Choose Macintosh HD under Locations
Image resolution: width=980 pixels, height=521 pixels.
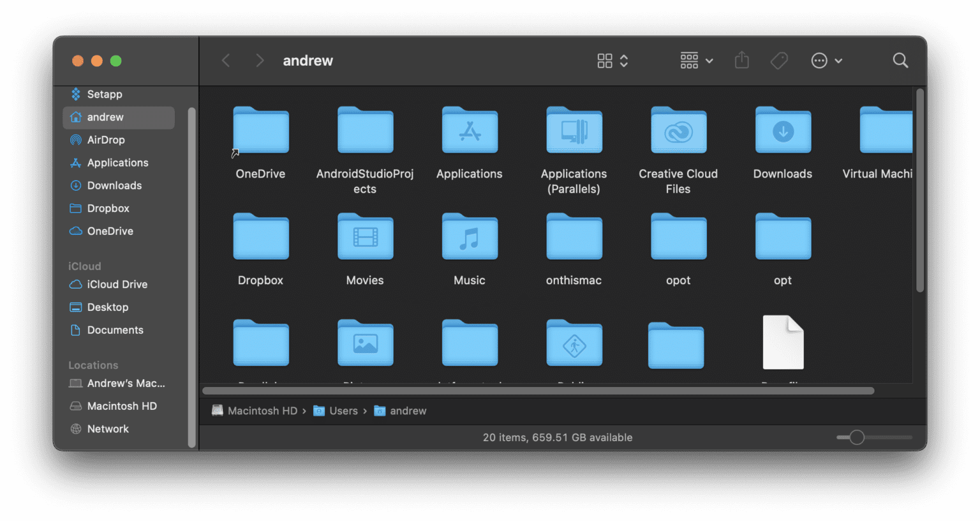click(x=121, y=406)
